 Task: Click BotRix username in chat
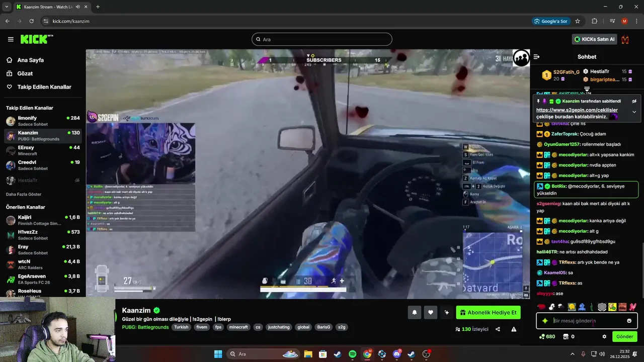click(x=559, y=186)
